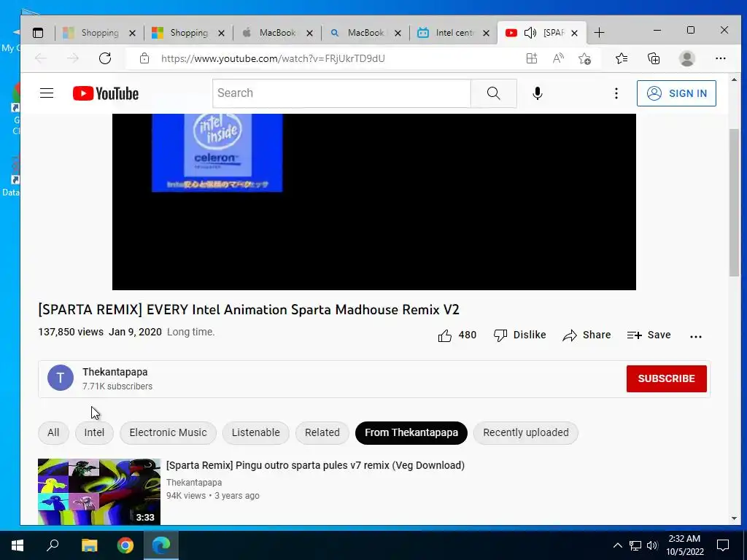Open Windows taskbar search
This screenshot has width=747, height=560.
coord(53,545)
